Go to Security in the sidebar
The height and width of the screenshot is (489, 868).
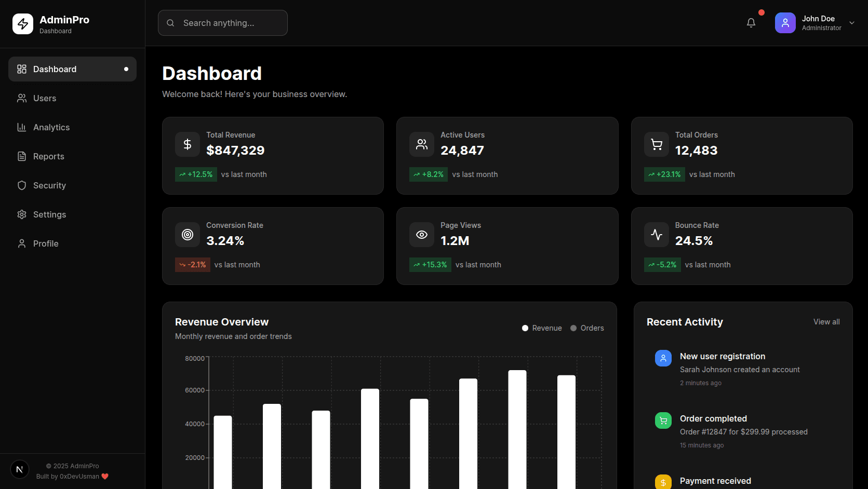pos(49,185)
